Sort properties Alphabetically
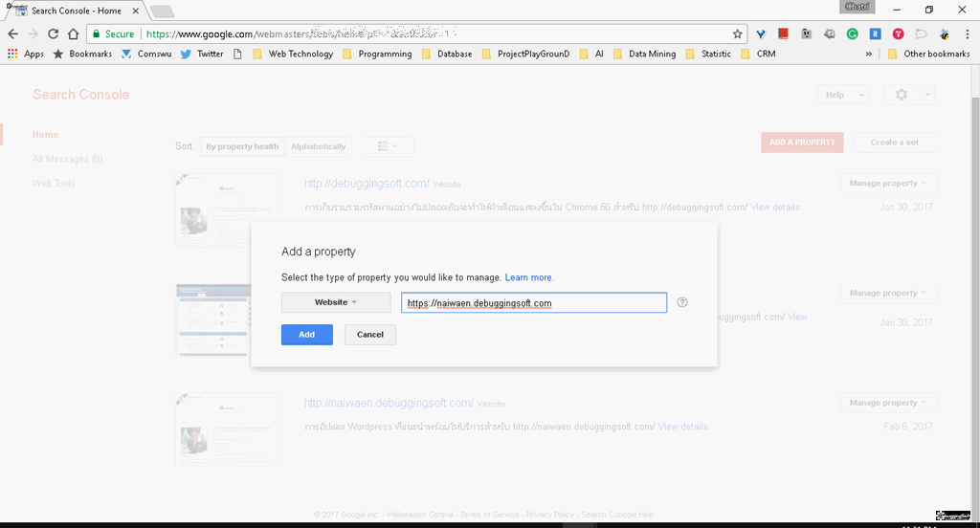The height and width of the screenshot is (528, 980). [318, 147]
